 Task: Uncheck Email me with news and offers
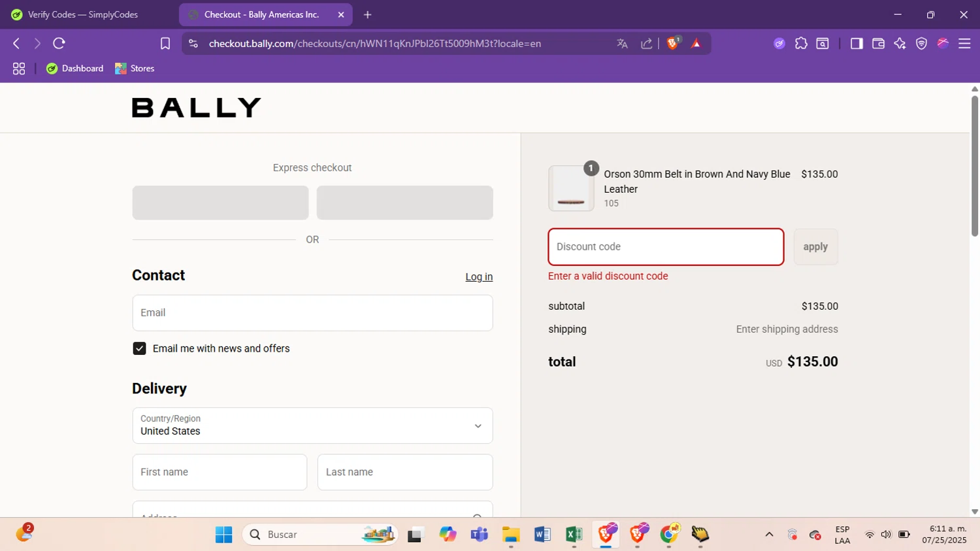pos(139,348)
